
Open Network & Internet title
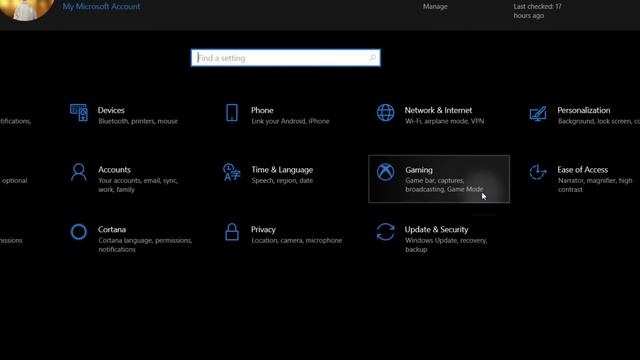coord(438,110)
